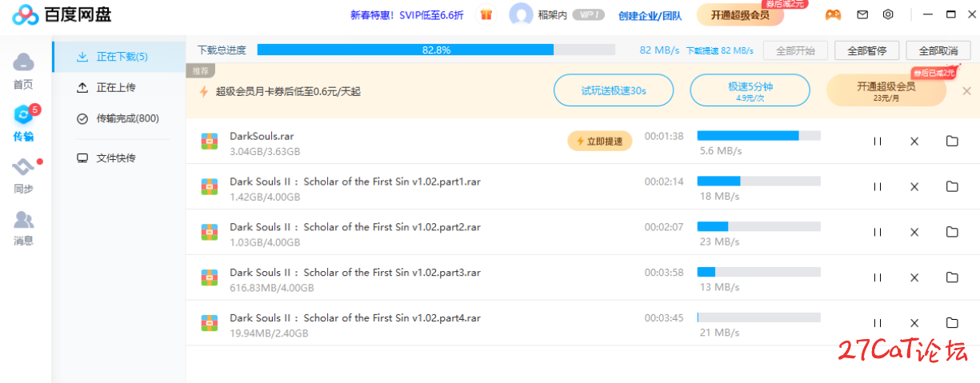This screenshot has width=980, height=383.
Task: Select the 正在下载(5) tab
Action: [118, 57]
